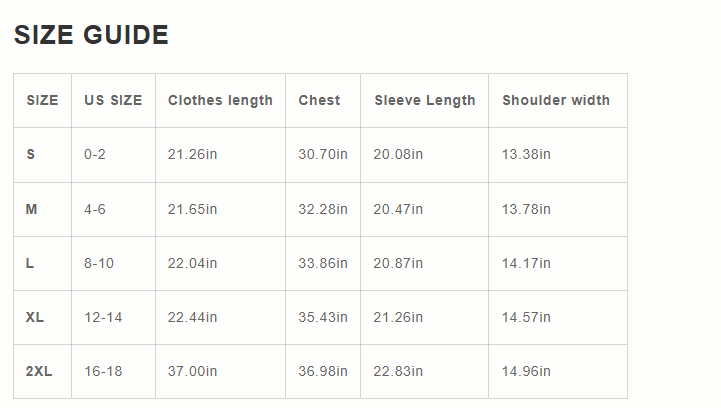Click the Clothes length column header

point(220,100)
